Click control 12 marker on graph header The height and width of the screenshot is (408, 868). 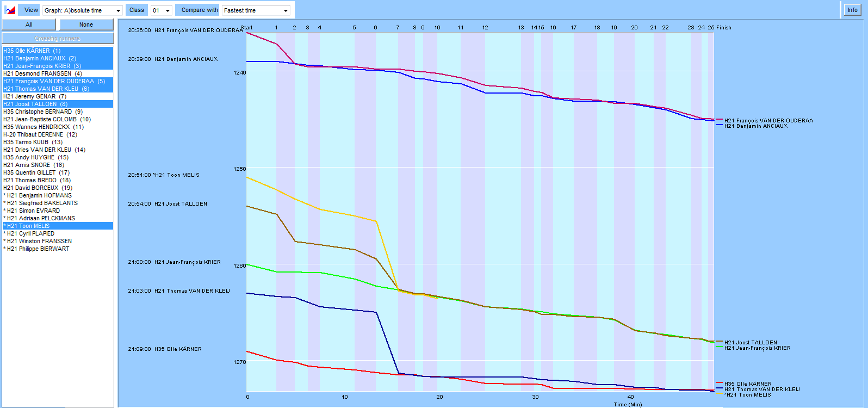pos(485,27)
